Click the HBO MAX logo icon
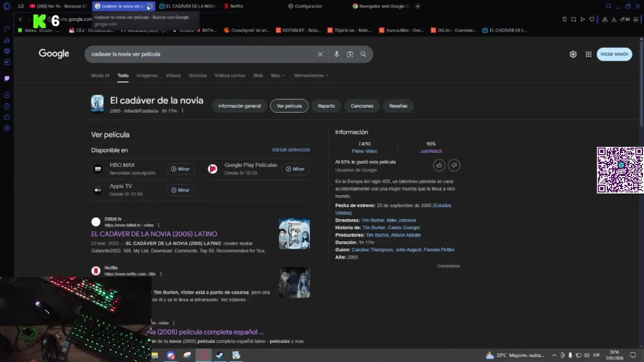 (x=98, y=169)
